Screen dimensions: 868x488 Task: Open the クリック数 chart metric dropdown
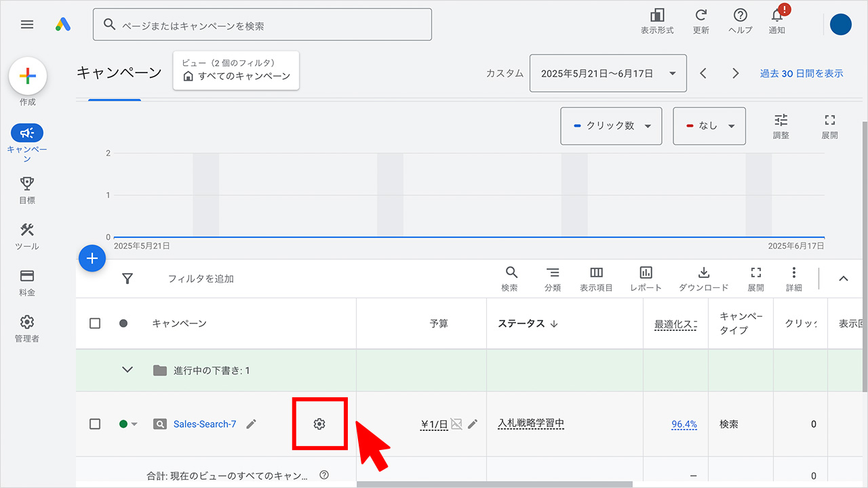[610, 126]
